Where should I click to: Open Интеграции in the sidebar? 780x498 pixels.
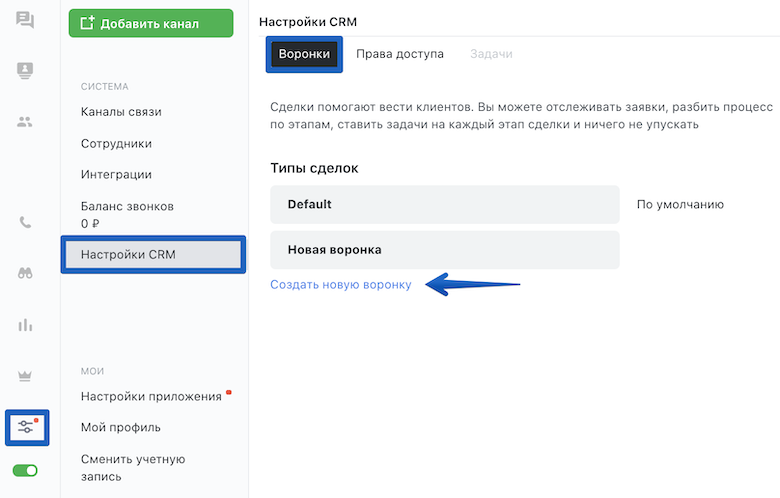[x=116, y=175]
